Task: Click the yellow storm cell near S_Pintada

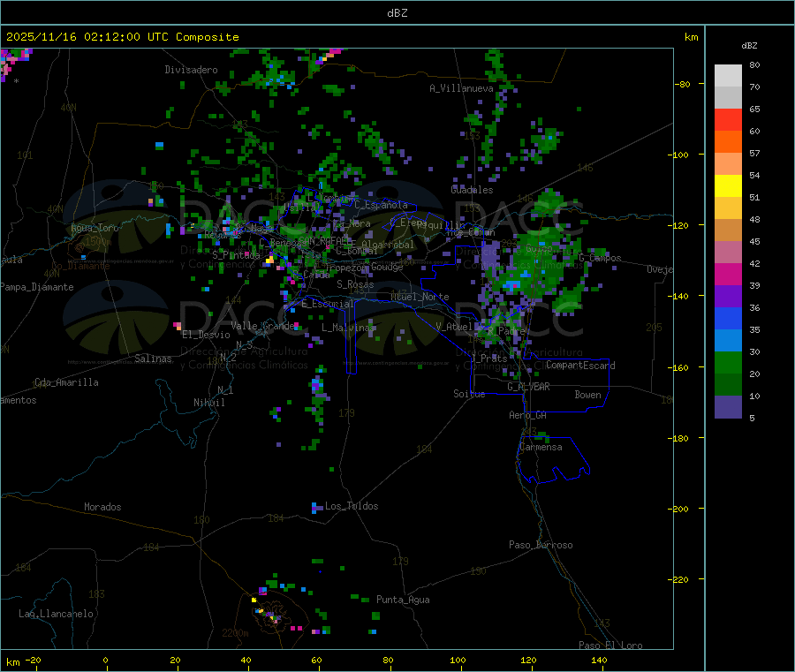Action: coord(269,260)
